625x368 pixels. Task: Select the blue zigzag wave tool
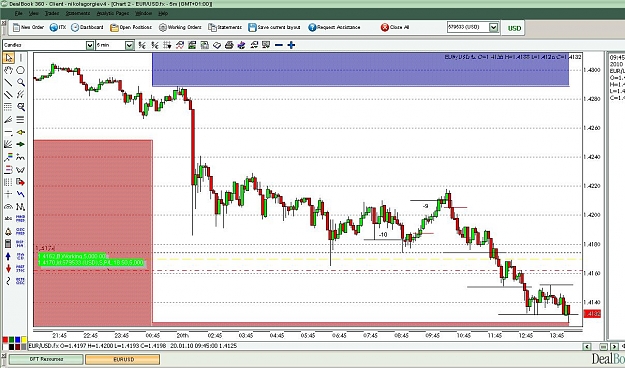pyautogui.click(x=20, y=194)
